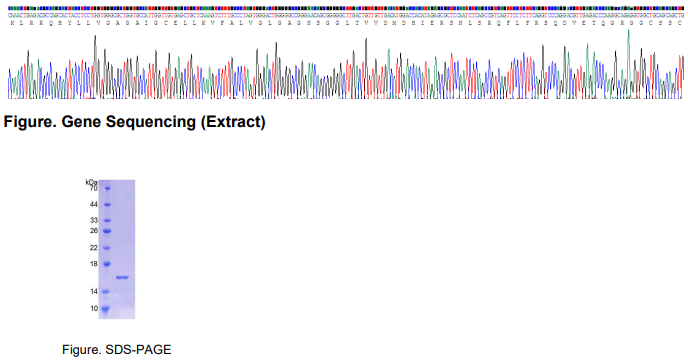Screen dimensions: 688x363
Task: Click the 44 kDa marker band
Action: (x=107, y=205)
